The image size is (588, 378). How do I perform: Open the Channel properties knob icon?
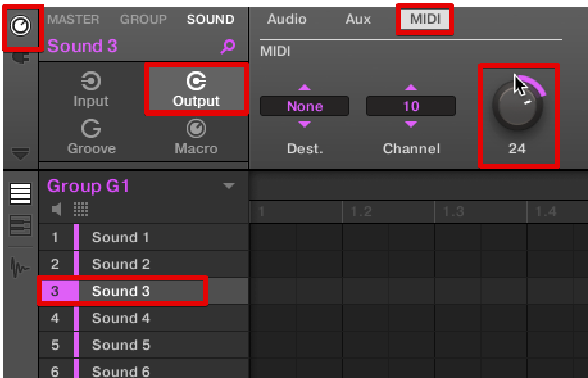pyautogui.click(x=21, y=26)
